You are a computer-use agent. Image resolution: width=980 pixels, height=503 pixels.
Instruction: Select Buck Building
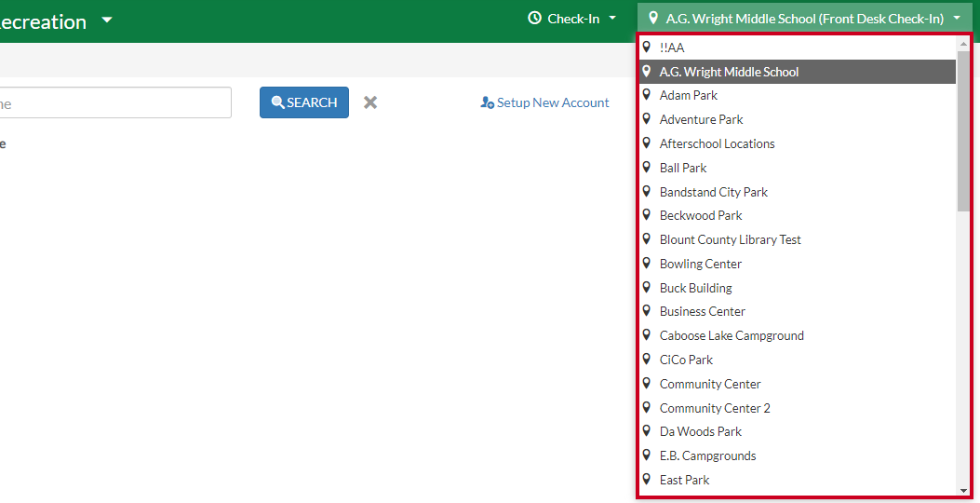click(798, 288)
